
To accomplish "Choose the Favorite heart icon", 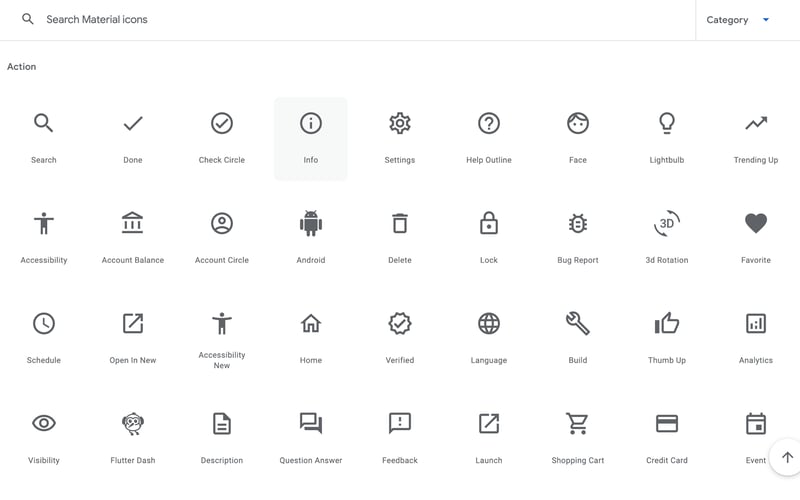I will (x=756, y=223).
